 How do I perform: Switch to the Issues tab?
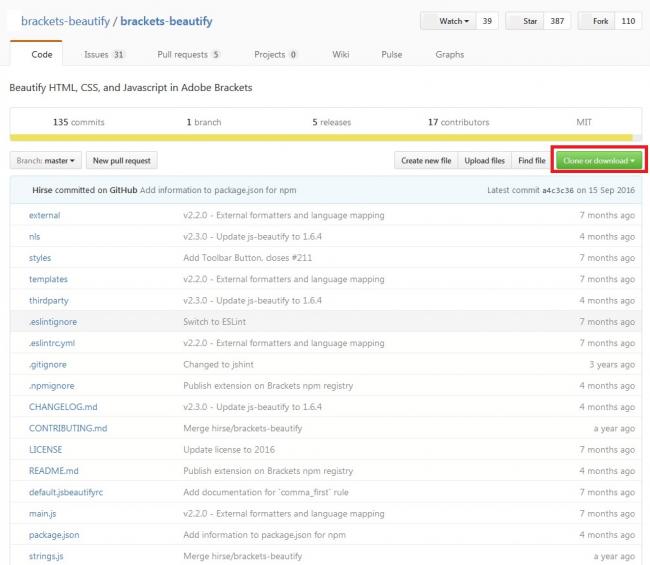coord(104,54)
